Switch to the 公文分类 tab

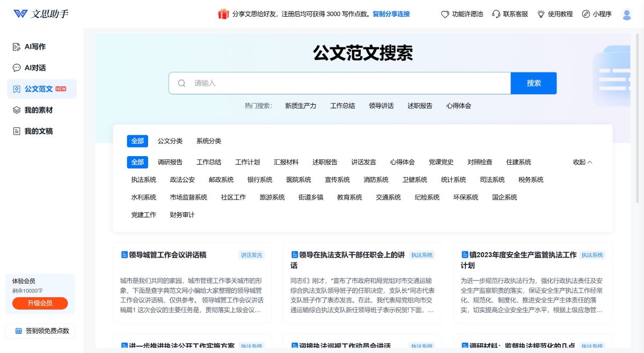(171, 141)
